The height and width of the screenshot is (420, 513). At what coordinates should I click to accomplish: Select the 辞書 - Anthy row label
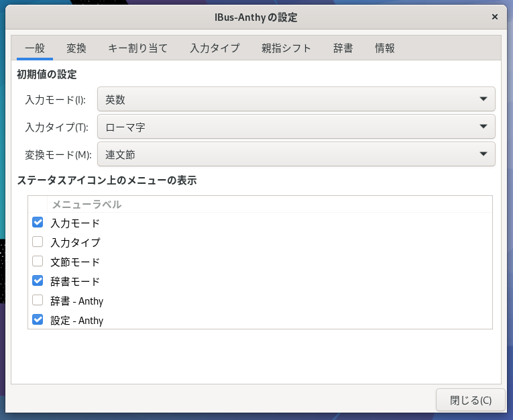tap(77, 301)
